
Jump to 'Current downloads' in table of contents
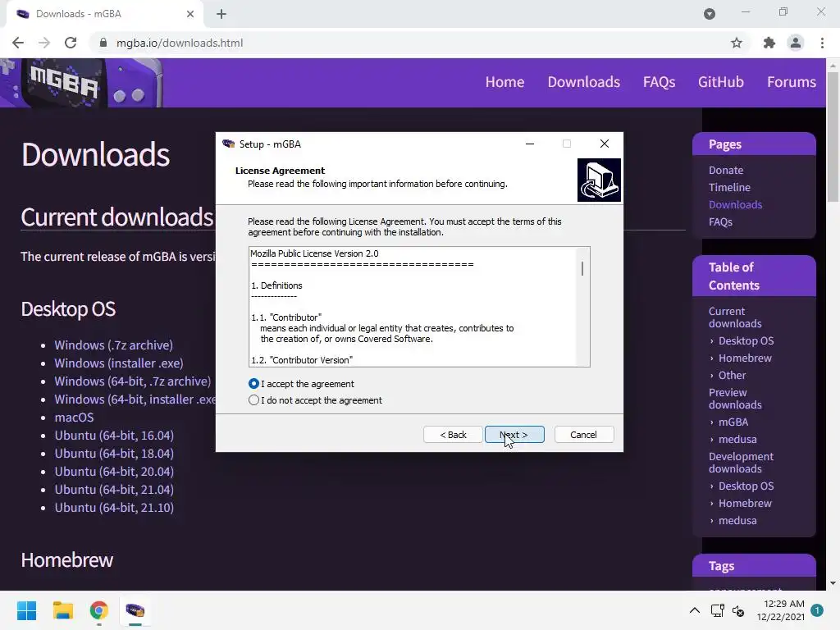click(x=735, y=317)
